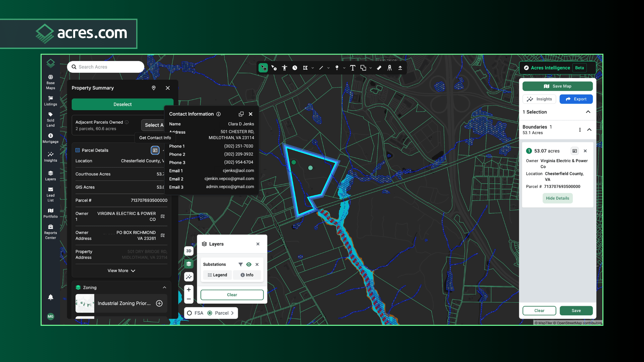Open line tool dropdown arrow
644x362 pixels.
click(x=328, y=68)
